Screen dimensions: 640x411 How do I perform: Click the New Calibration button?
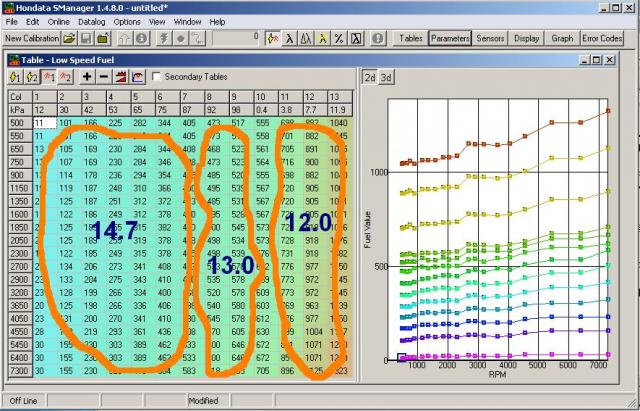(x=32, y=38)
